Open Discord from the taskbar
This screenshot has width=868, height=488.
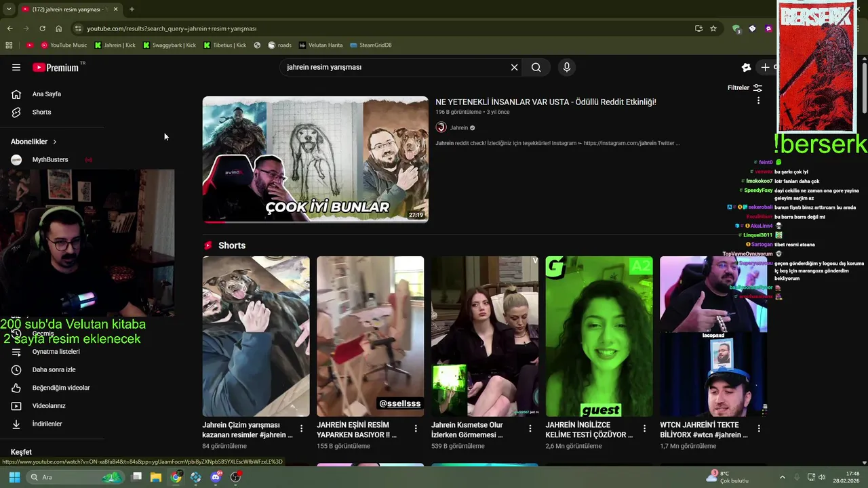click(x=216, y=477)
